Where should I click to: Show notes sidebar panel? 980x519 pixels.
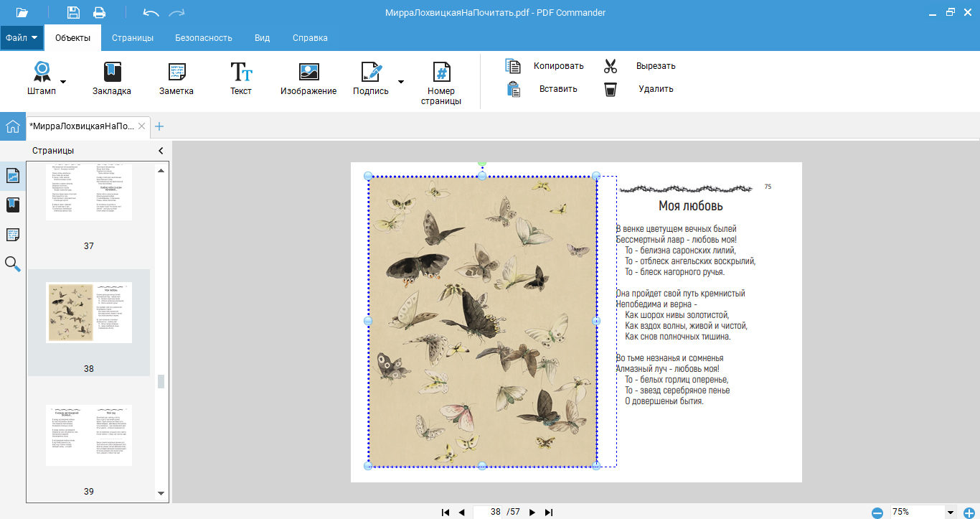pos(13,235)
